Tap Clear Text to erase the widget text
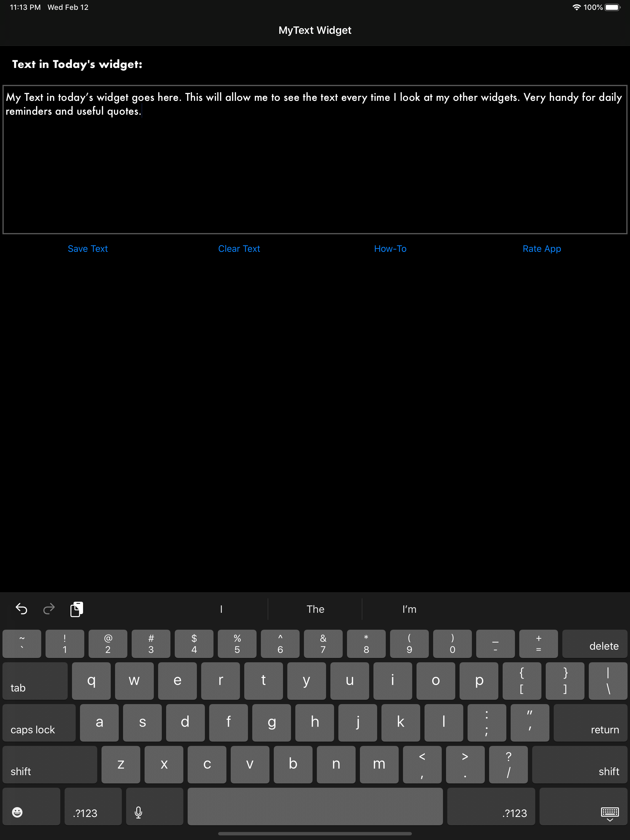630x840 pixels. coord(239,249)
